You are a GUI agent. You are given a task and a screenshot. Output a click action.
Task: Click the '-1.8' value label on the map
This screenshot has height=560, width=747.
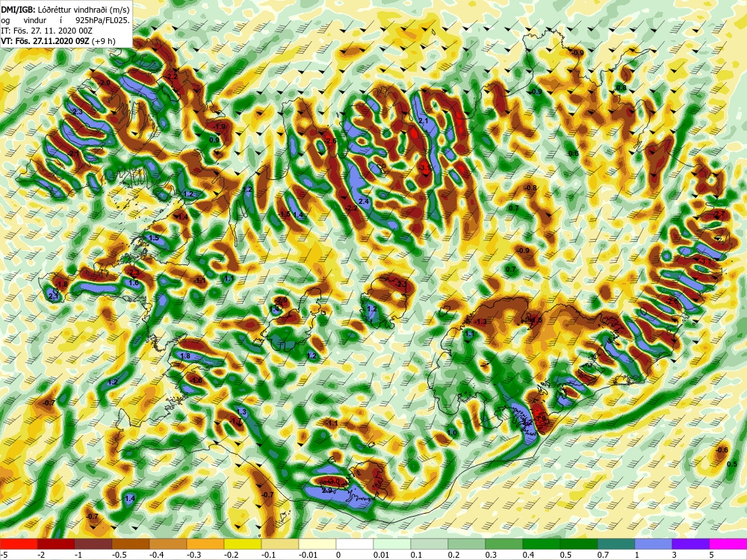pyautogui.click(x=61, y=284)
